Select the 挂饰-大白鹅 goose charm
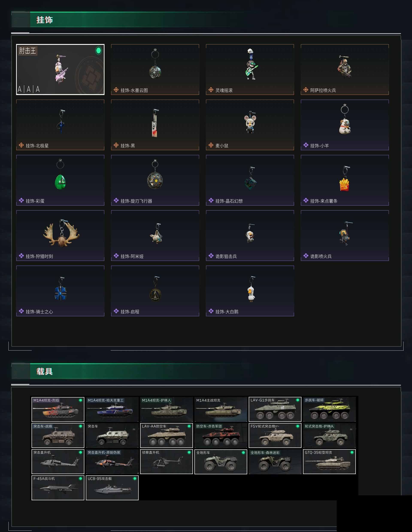Image resolution: width=412 pixels, height=532 pixels. click(250, 291)
